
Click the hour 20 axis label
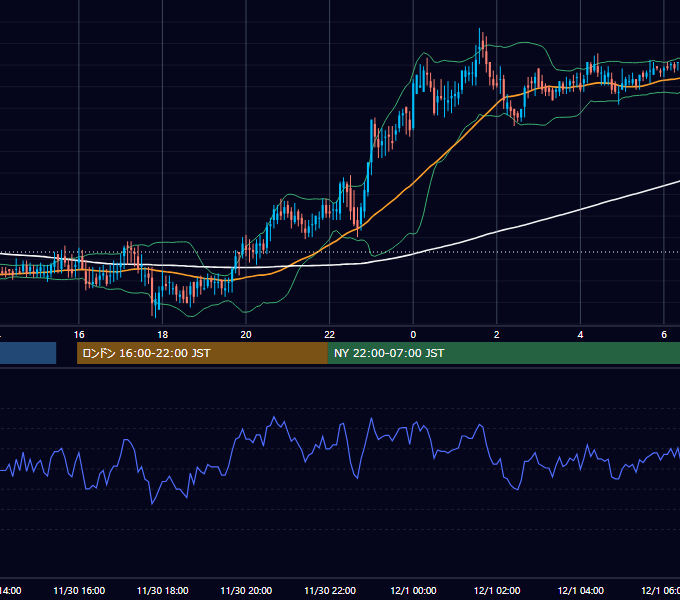(x=246, y=335)
